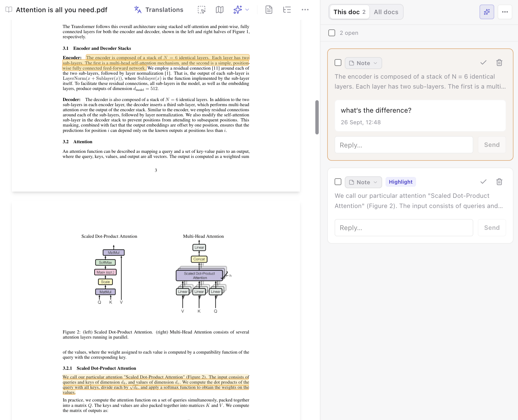Send the reply on the Scaled Dot-Product note
This screenshot has height=420, width=518.
[492, 228]
